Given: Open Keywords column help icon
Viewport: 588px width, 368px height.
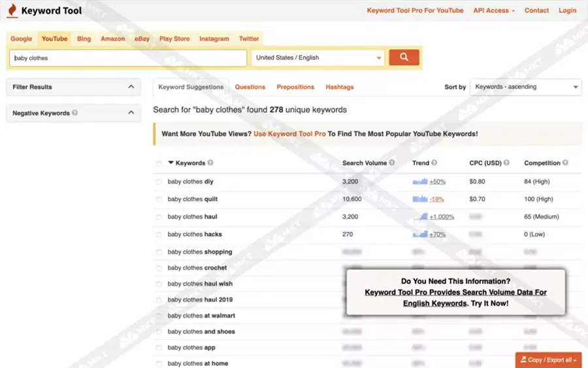Looking at the screenshot, I should (x=210, y=163).
